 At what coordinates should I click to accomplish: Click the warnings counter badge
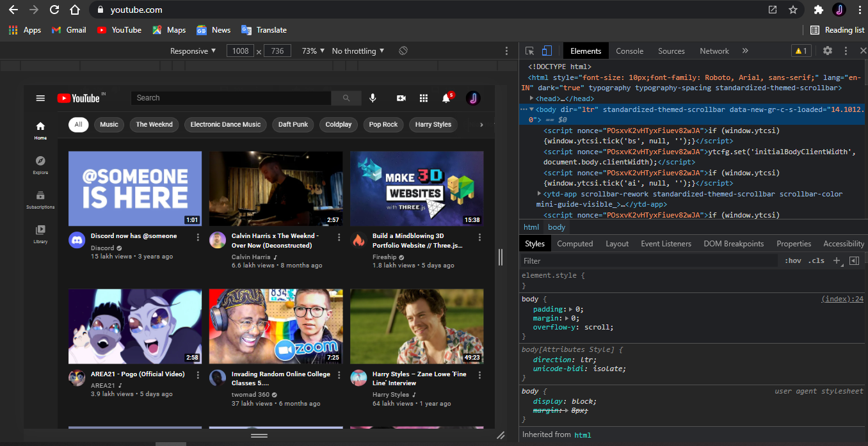[801, 51]
